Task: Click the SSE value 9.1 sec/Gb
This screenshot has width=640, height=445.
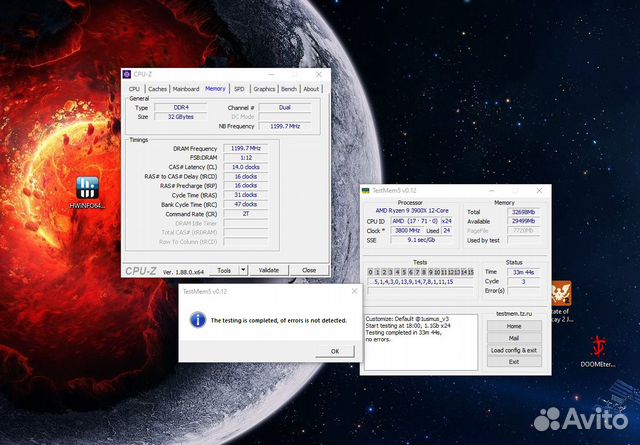Action: pos(422,240)
